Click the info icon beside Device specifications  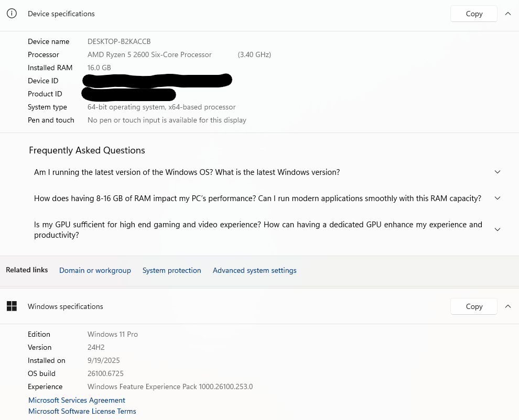coord(12,14)
